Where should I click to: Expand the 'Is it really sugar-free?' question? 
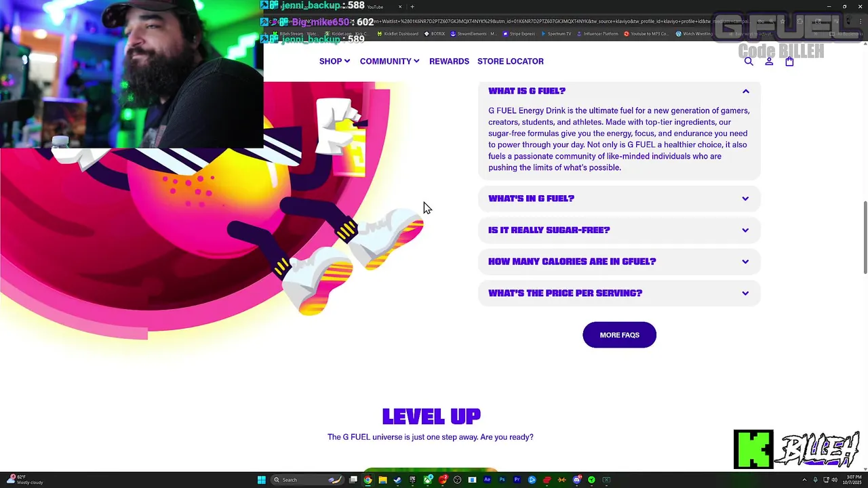pos(619,230)
